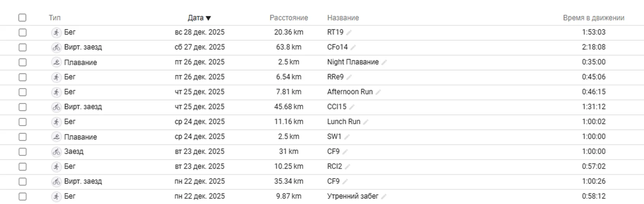Image resolution: width=644 pixels, height=204 pixels.
Task: Toggle the select-all checkbox in header
Action: click(22, 18)
